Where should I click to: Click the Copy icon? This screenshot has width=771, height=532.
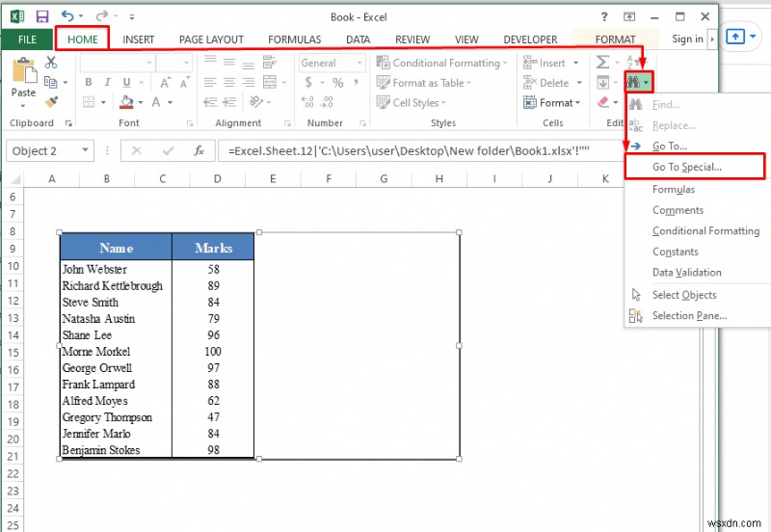[50, 82]
